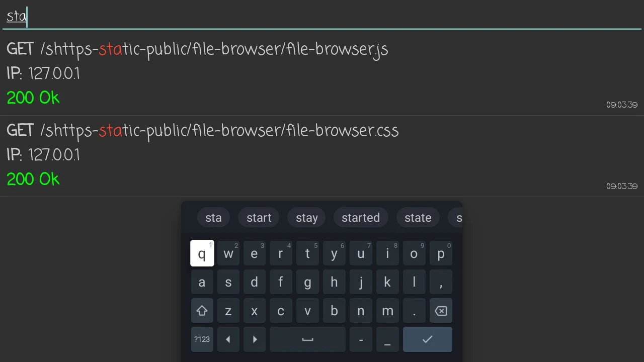Tap the underscore key

tap(387, 339)
